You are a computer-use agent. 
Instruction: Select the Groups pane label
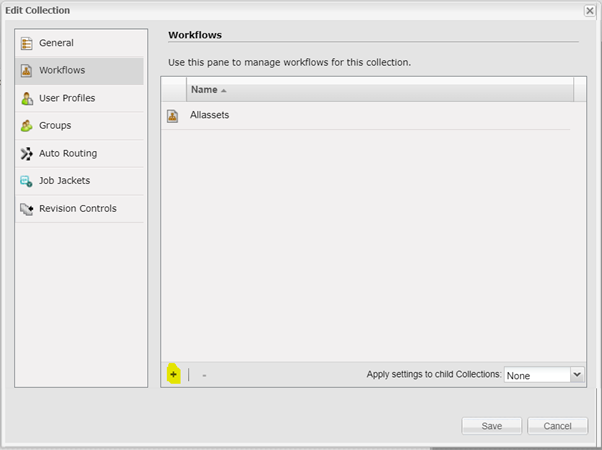55,126
